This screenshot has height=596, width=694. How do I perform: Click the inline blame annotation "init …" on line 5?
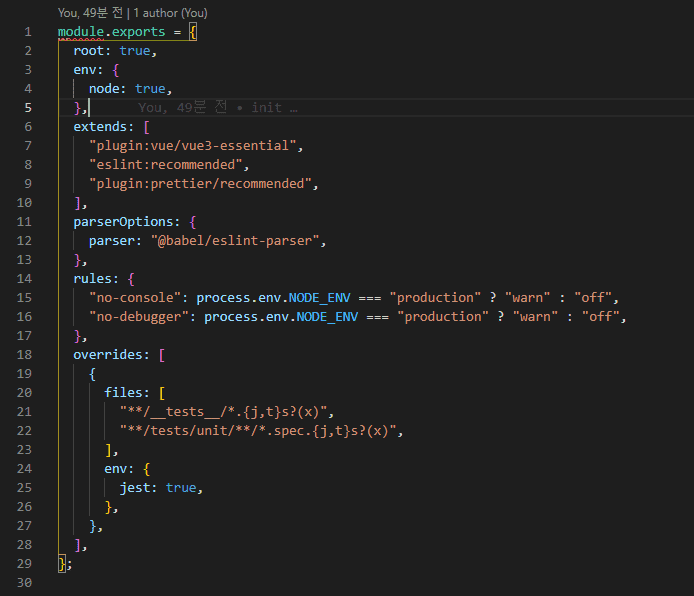coord(274,108)
